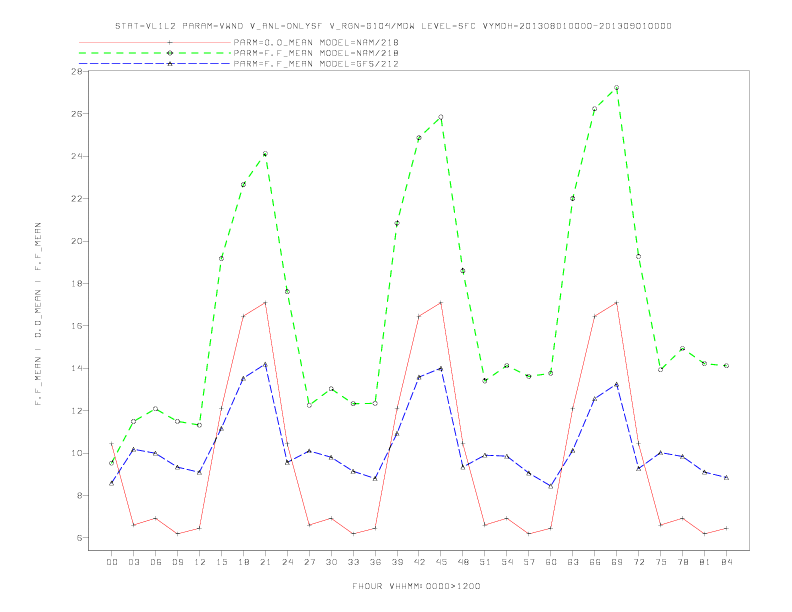
Task: Click the x-axis label FHOUR VHHMM:0000>1200
Action: (x=416, y=586)
